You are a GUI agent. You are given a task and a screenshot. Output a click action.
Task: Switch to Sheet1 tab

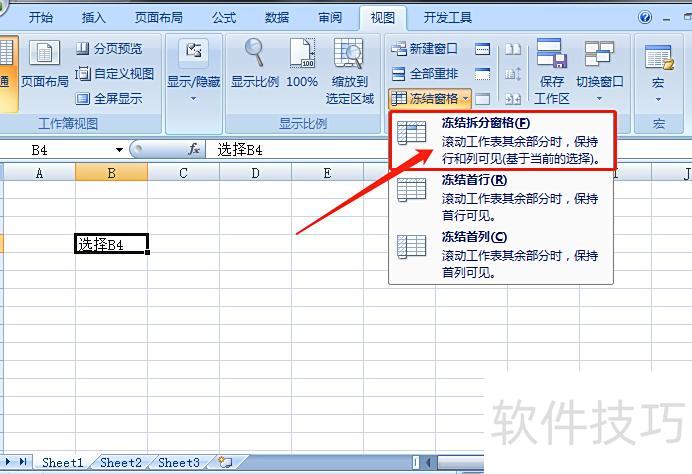pos(62,463)
